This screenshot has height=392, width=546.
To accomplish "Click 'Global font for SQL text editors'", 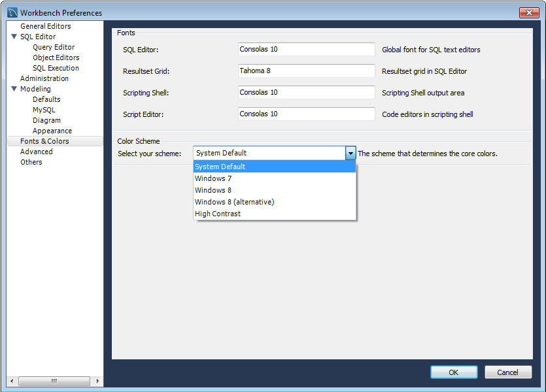I will 431,50.
